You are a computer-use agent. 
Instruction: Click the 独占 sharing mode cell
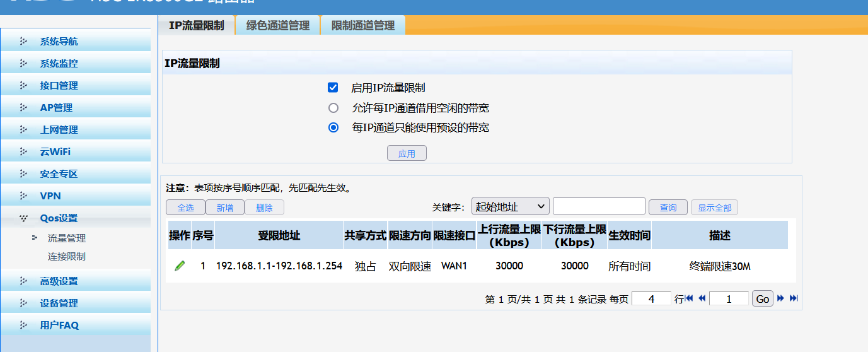366,266
